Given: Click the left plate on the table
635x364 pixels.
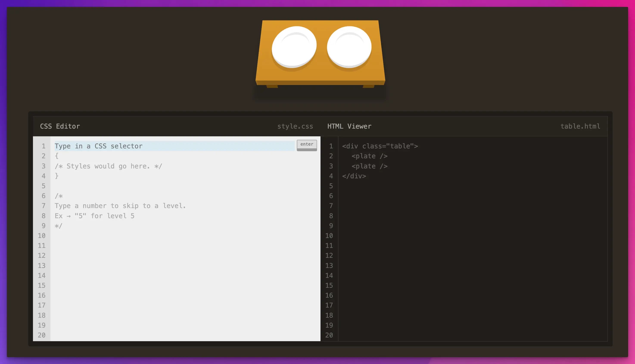Looking at the screenshot, I should (x=294, y=47).
